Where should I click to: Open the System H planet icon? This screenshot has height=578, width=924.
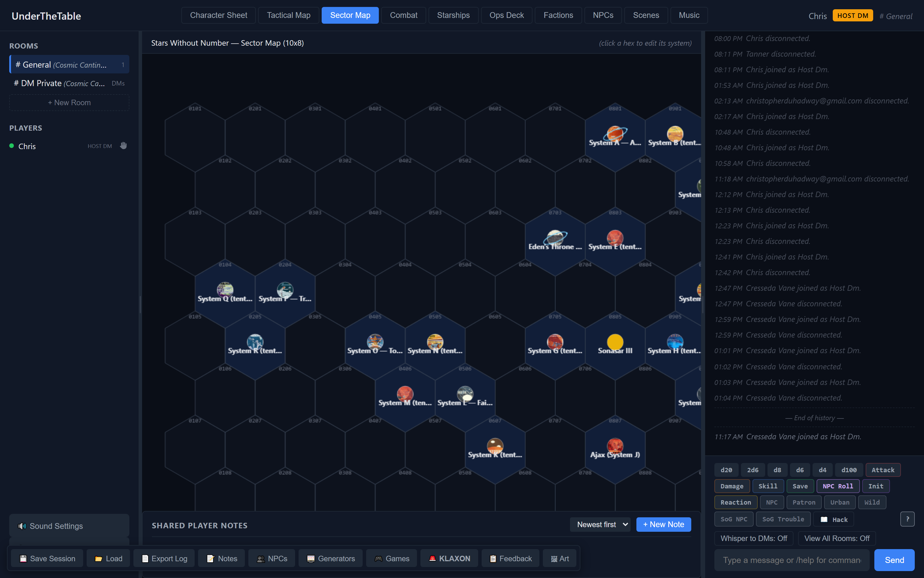[x=675, y=342]
